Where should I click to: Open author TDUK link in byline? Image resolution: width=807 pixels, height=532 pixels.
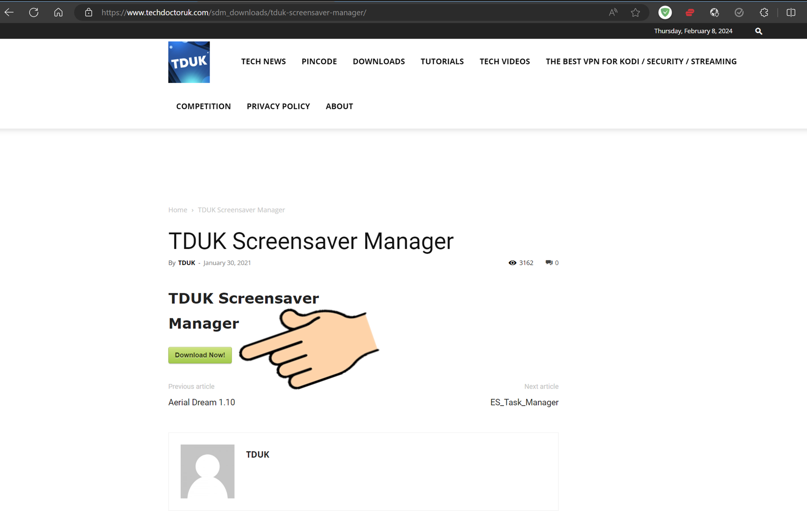[186, 263]
